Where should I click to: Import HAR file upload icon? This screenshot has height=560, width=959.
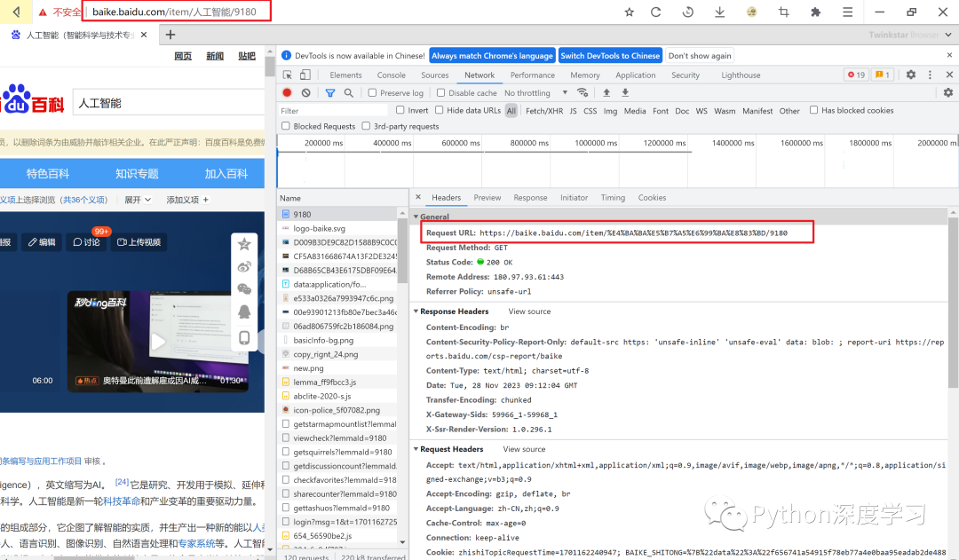click(x=606, y=92)
